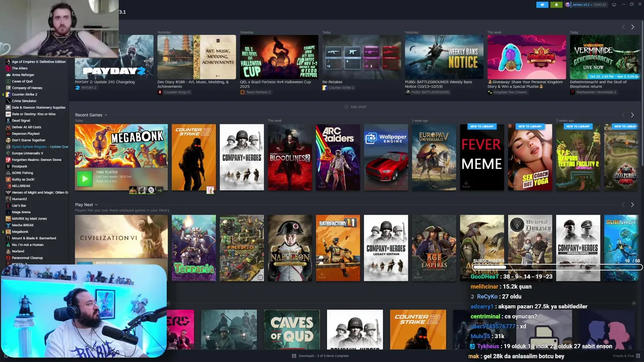Open the blue announcements megaphone icon
This screenshot has width=644, height=362.
pos(542,5)
